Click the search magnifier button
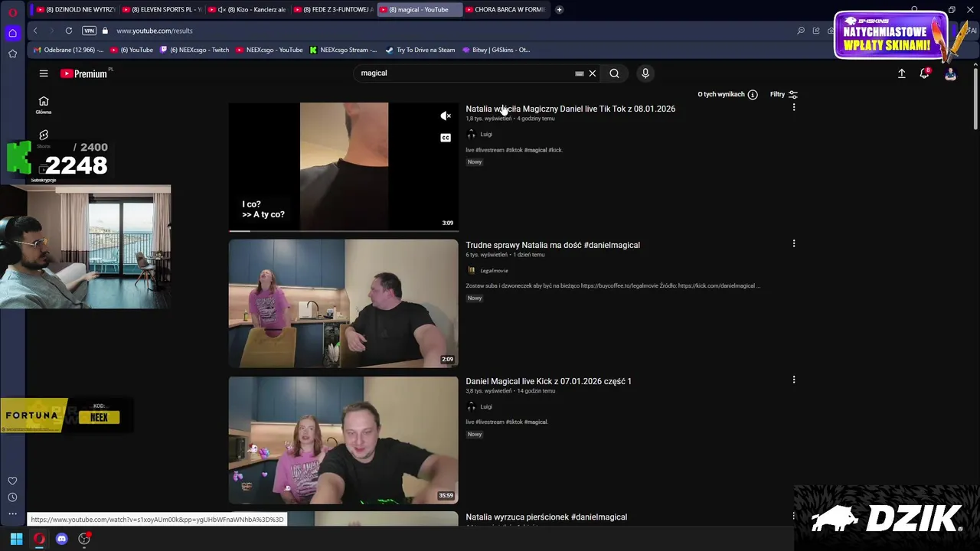The width and height of the screenshot is (980, 551). coord(614,73)
